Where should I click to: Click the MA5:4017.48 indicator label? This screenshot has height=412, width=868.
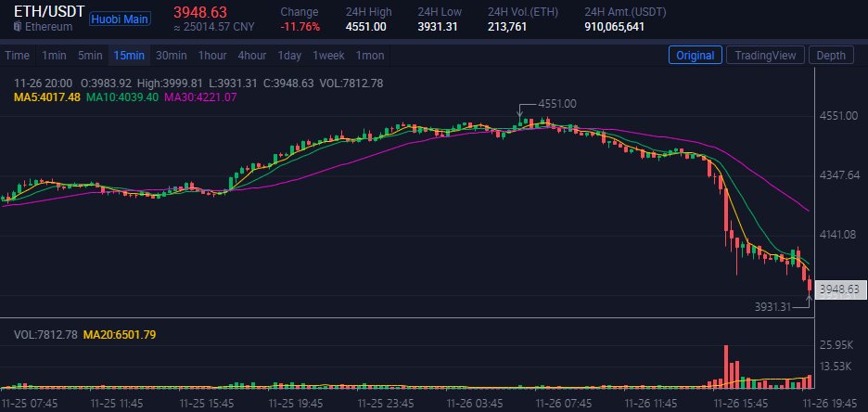click(x=47, y=97)
